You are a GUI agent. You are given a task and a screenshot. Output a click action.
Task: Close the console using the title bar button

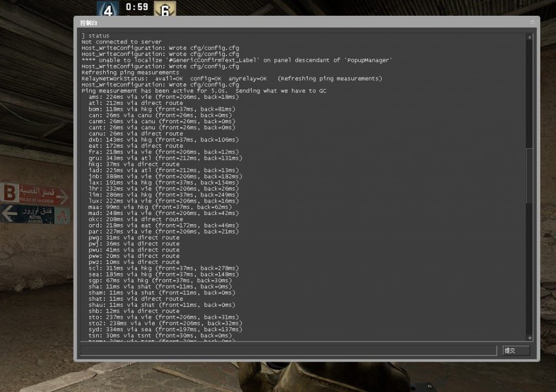pyautogui.click(x=532, y=22)
